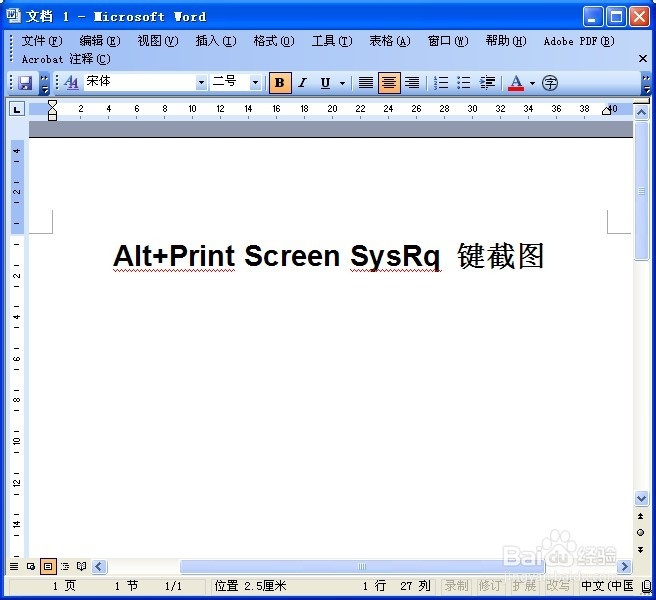Open the 视图(V) menu
Image resolution: width=656 pixels, height=600 pixels.
158,41
